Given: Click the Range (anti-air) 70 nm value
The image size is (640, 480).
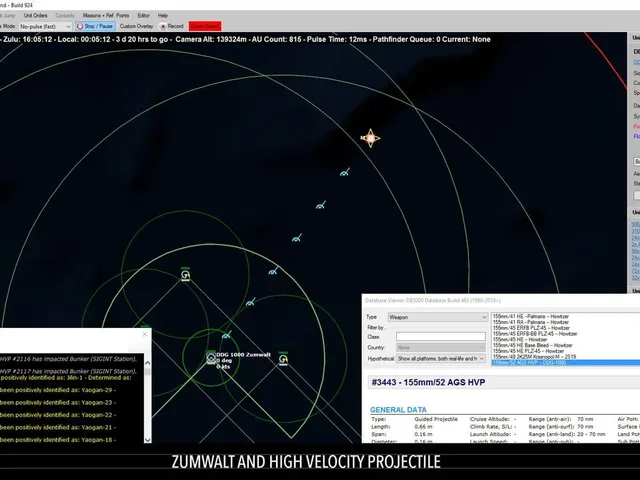Looking at the screenshot, I should pyautogui.click(x=585, y=419).
